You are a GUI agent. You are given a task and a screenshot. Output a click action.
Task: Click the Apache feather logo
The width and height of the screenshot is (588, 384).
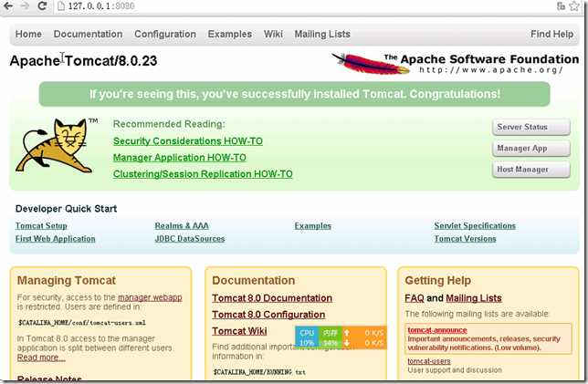(370, 64)
